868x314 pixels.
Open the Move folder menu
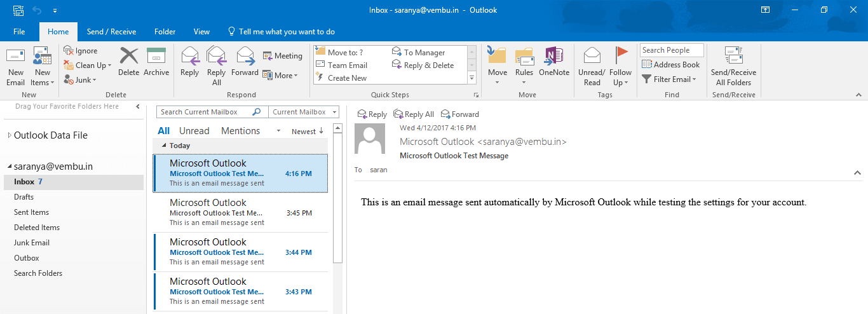(498, 67)
